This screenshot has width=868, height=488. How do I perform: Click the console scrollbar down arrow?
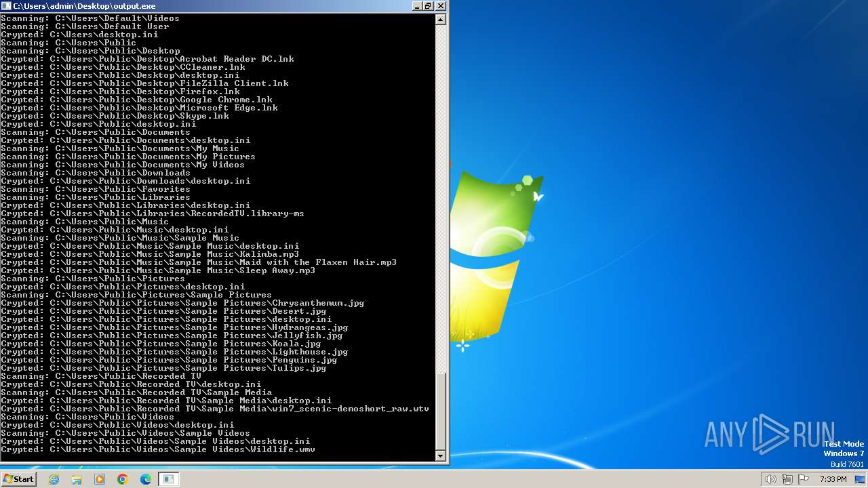pyautogui.click(x=441, y=455)
